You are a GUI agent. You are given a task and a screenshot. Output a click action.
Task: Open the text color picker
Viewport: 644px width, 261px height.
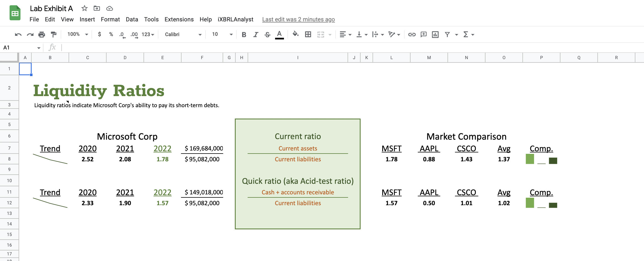click(280, 34)
